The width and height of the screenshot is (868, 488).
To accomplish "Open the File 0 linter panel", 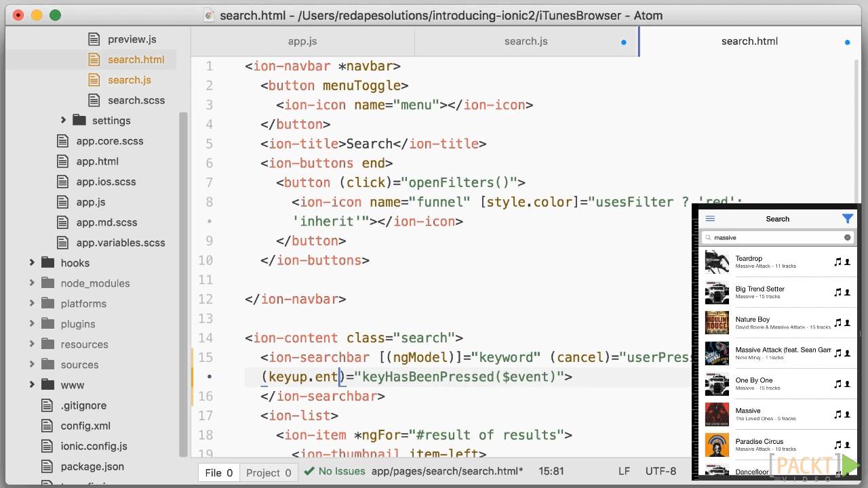I will click(x=219, y=472).
